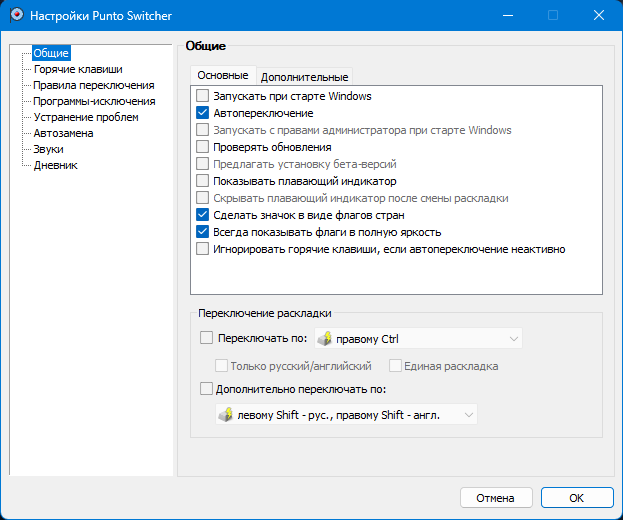623x520 pixels.
Task: Disable Сделать значок в виде флагов стран
Action: click(x=204, y=215)
